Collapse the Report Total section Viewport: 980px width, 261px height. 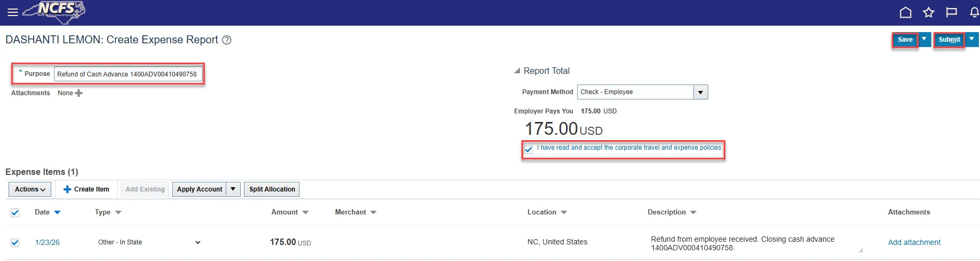tap(517, 71)
